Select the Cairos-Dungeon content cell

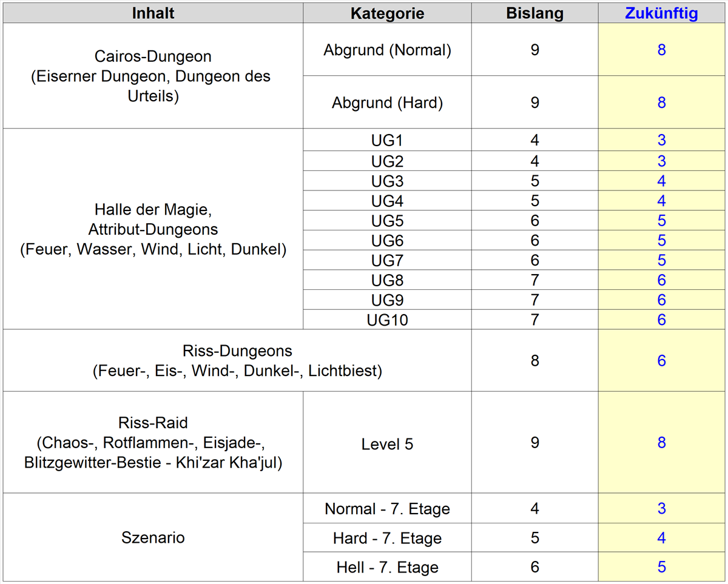[153, 76]
